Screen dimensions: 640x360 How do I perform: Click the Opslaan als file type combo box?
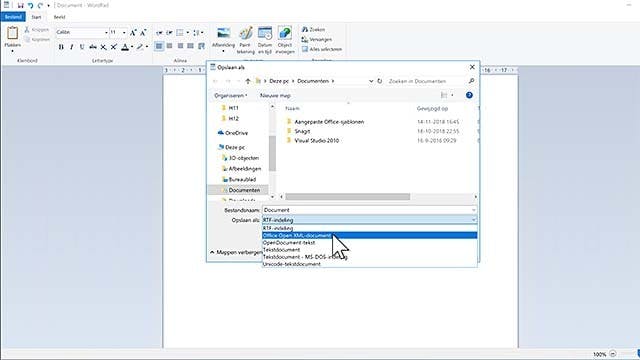[369, 220]
